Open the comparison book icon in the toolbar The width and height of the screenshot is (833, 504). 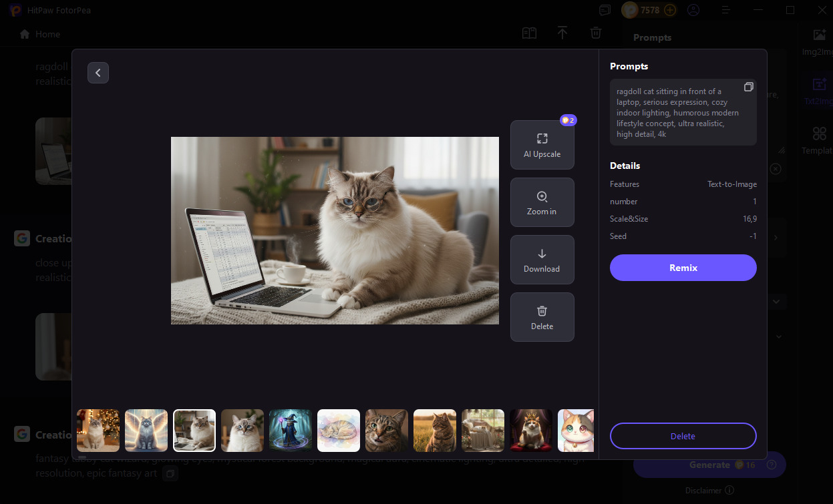pos(529,32)
